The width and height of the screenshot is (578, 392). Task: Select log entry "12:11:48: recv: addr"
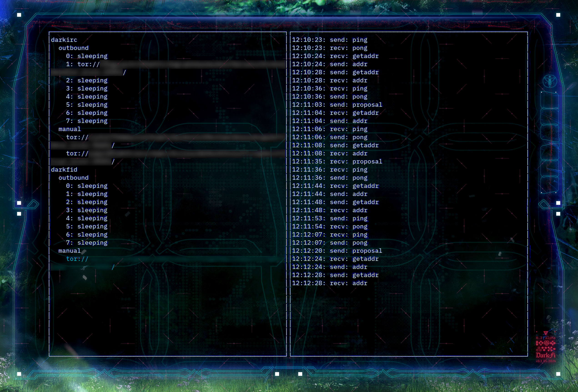pyautogui.click(x=329, y=210)
